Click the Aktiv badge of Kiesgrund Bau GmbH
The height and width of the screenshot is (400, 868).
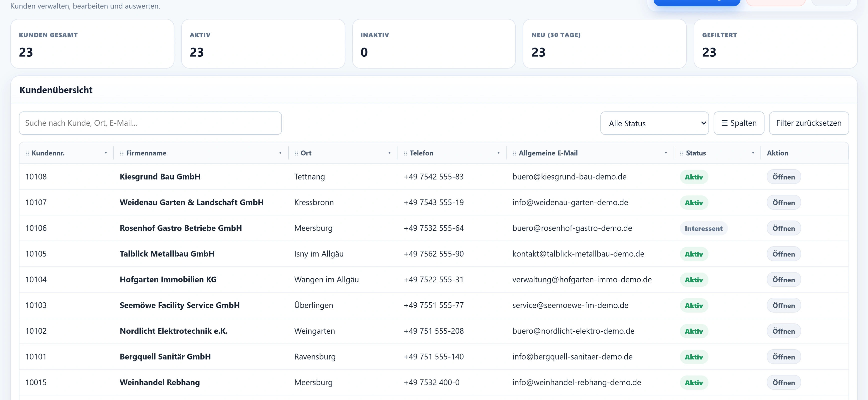click(694, 177)
